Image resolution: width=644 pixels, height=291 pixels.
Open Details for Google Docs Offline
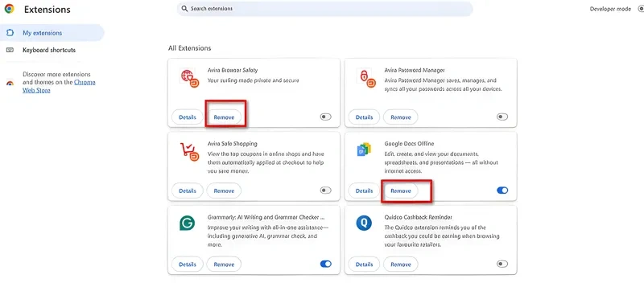point(364,191)
